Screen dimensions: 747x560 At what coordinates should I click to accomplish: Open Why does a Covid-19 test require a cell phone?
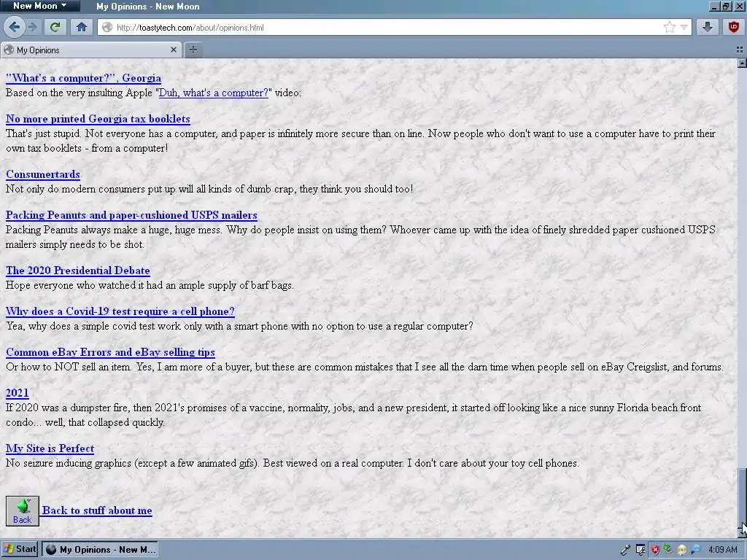click(120, 311)
